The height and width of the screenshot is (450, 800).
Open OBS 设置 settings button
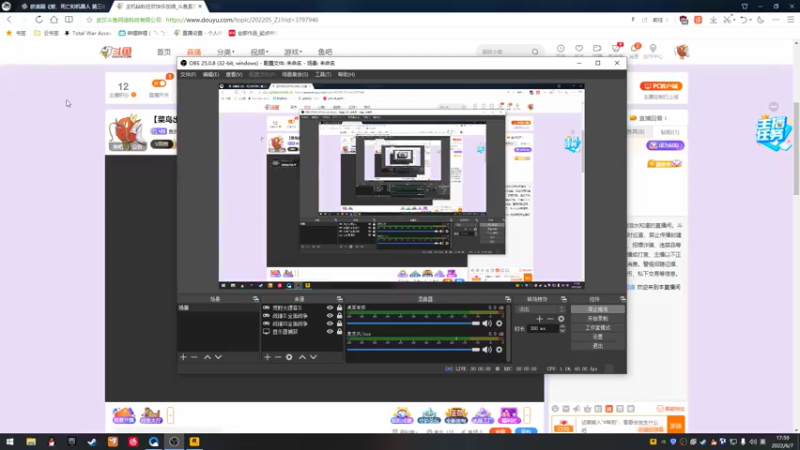(597, 337)
